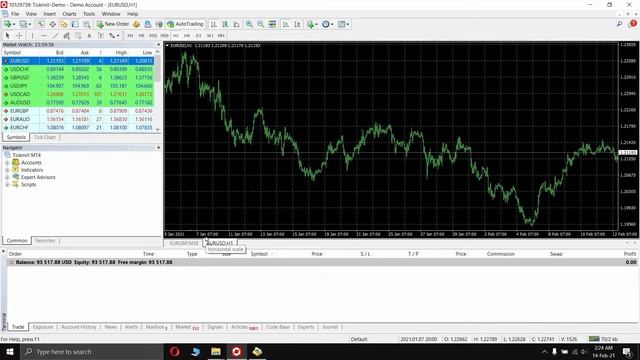
Task: Open the Journal terminal tab
Action: click(330, 327)
